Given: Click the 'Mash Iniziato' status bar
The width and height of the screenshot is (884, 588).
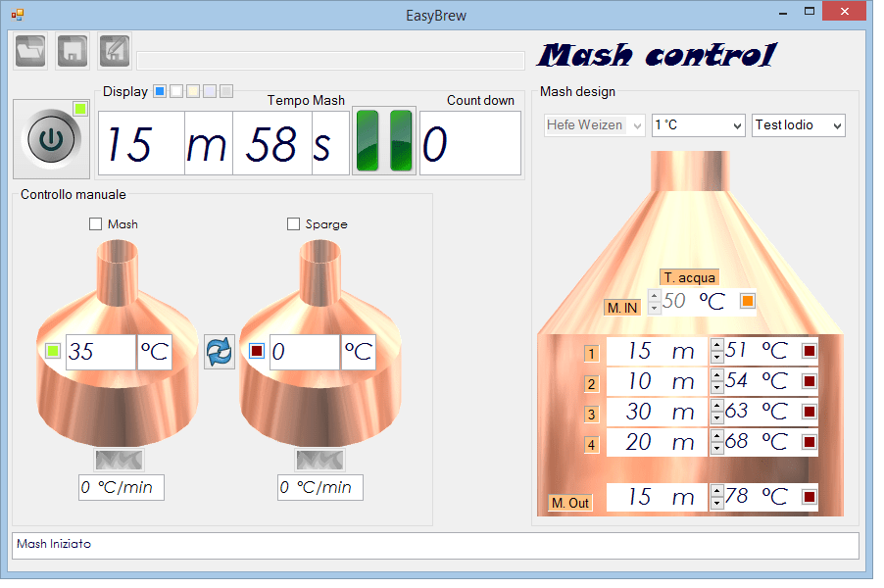Looking at the screenshot, I should click(435, 546).
